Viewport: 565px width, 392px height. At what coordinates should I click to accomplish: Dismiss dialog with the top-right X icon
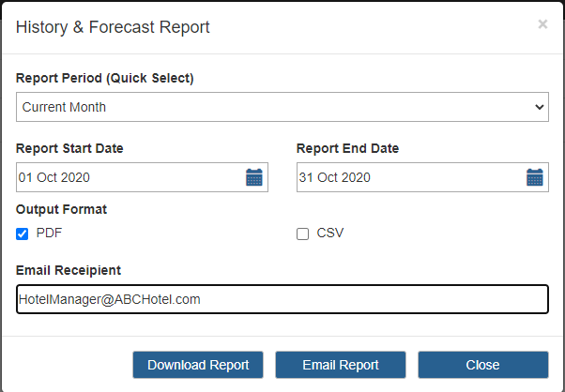[542, 24]
